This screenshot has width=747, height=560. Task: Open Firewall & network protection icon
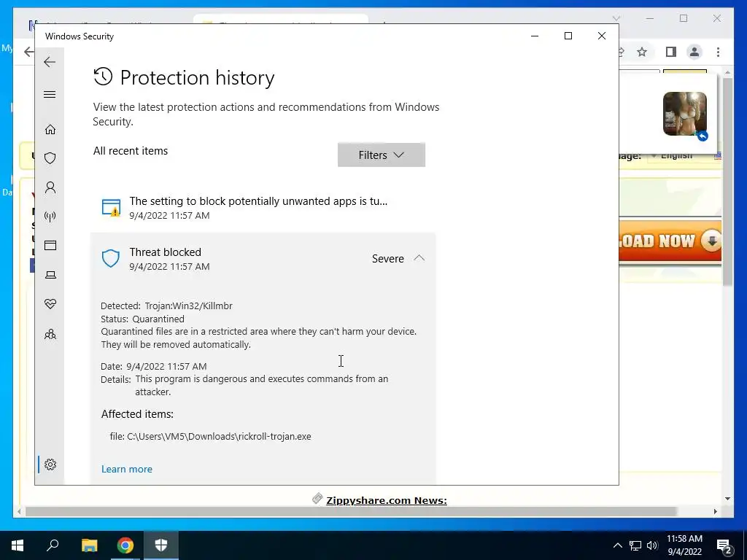tap(50, 217)
